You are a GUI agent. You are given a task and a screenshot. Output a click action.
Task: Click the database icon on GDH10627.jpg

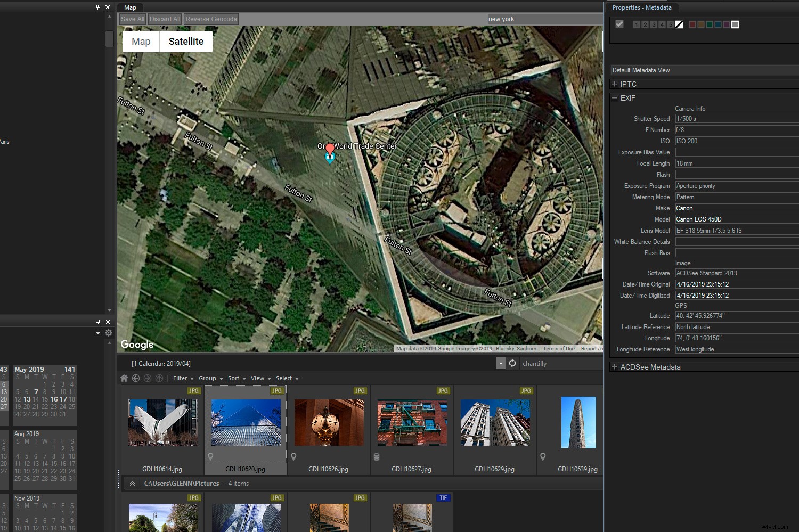(377, 456)
